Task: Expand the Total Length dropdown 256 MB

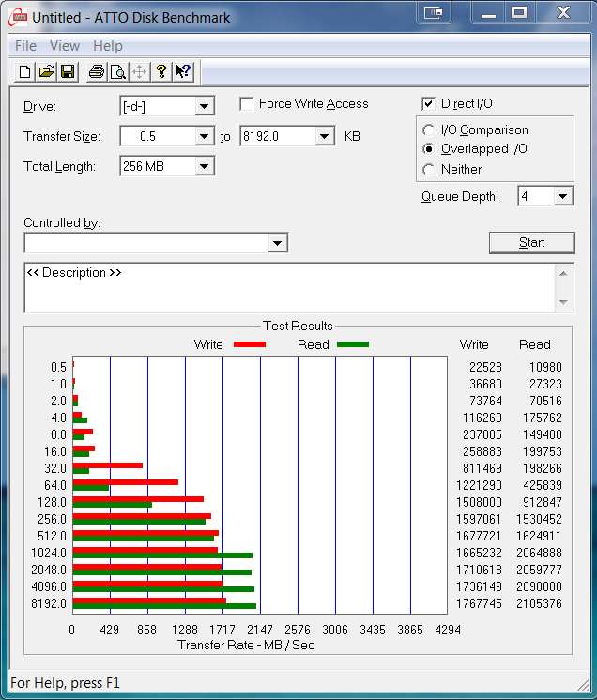Action: coord(204,166)
